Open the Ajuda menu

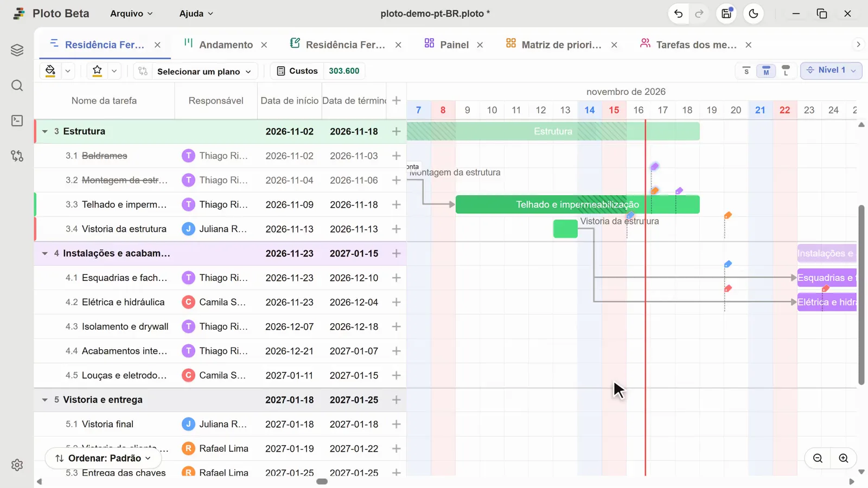196,14
